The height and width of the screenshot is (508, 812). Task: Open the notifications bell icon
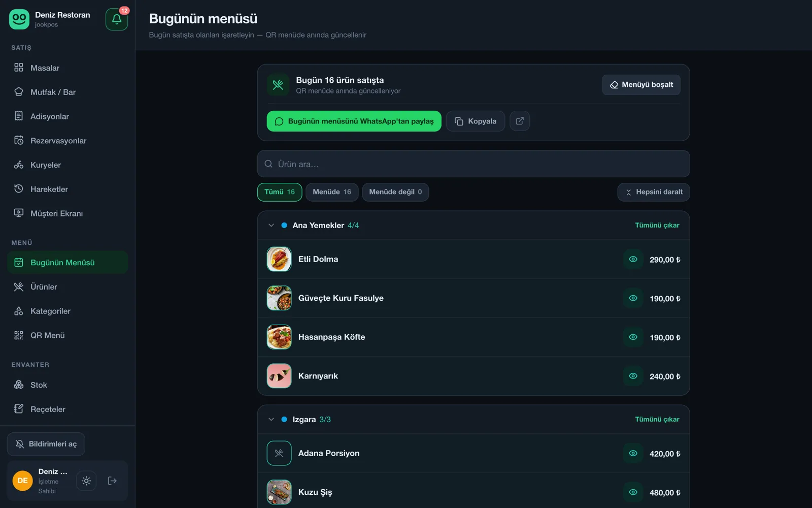tap(117, 19)
